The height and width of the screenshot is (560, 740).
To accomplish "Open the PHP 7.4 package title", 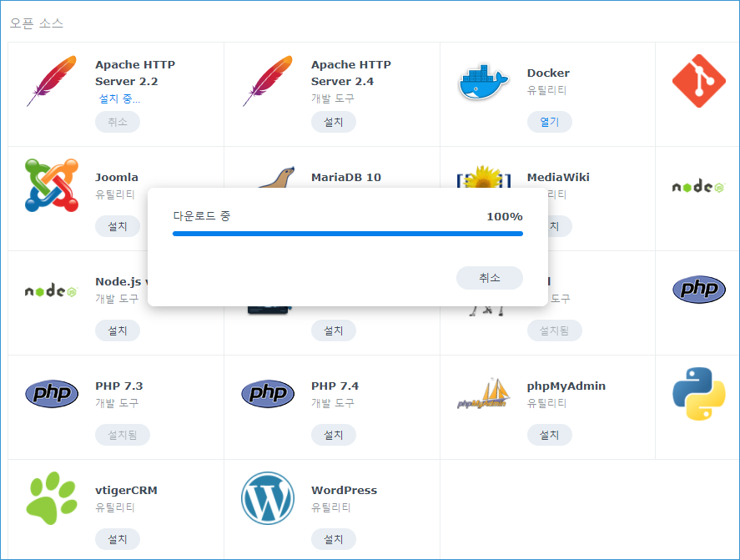I will 335,386.
